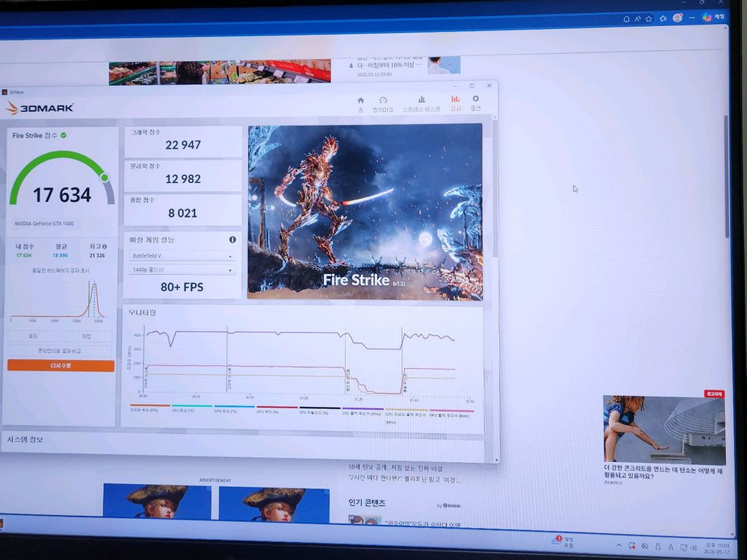The height and width of the screenshot is (560, 747).
Task: Click info icon beside the best score label
Action: click(x=105, y=246)
